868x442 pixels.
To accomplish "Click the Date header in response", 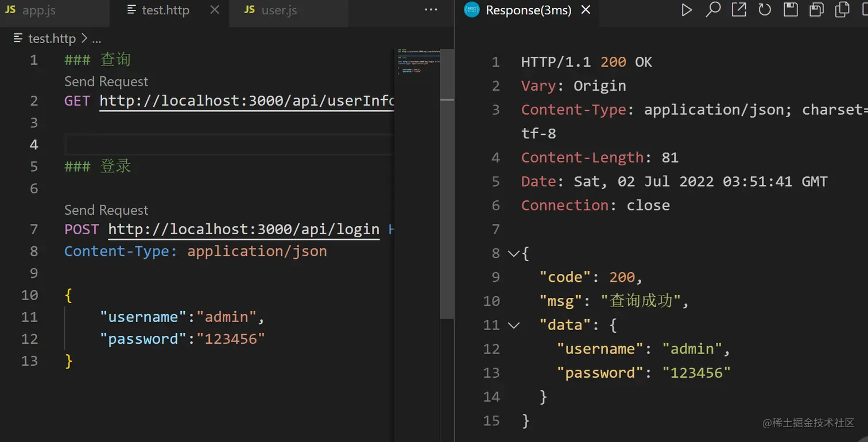I will pos(675,181).
